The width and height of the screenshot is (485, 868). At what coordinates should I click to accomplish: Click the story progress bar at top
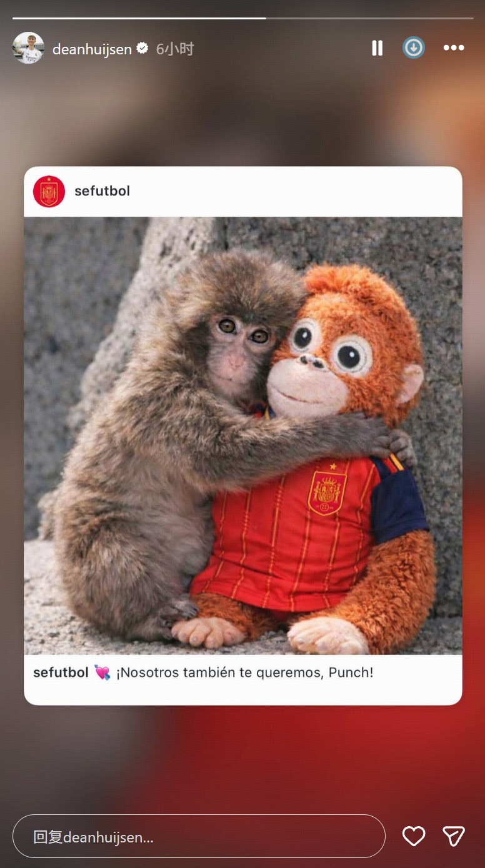pyautogui.click(x=242, y=18)
